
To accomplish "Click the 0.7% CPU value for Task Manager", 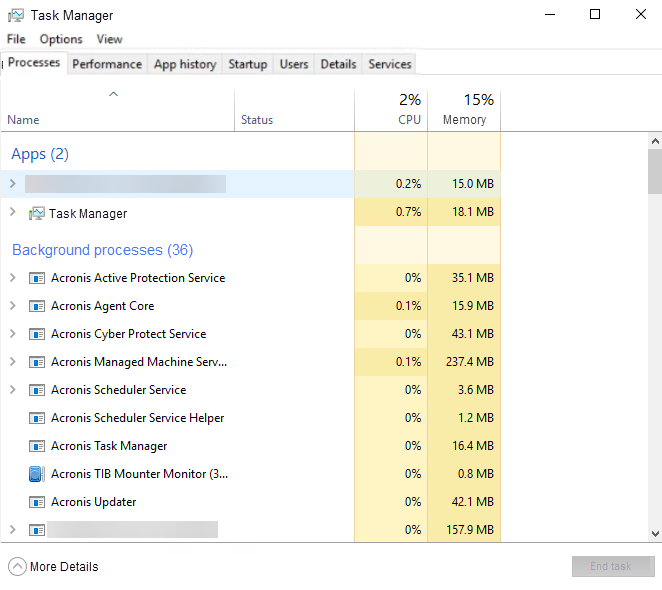I will [408, 212].
